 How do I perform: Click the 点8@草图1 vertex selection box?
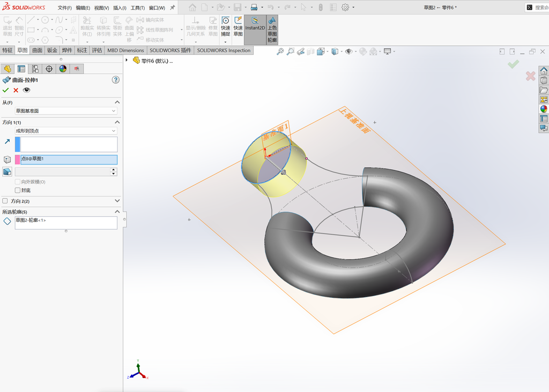(69, 160)
